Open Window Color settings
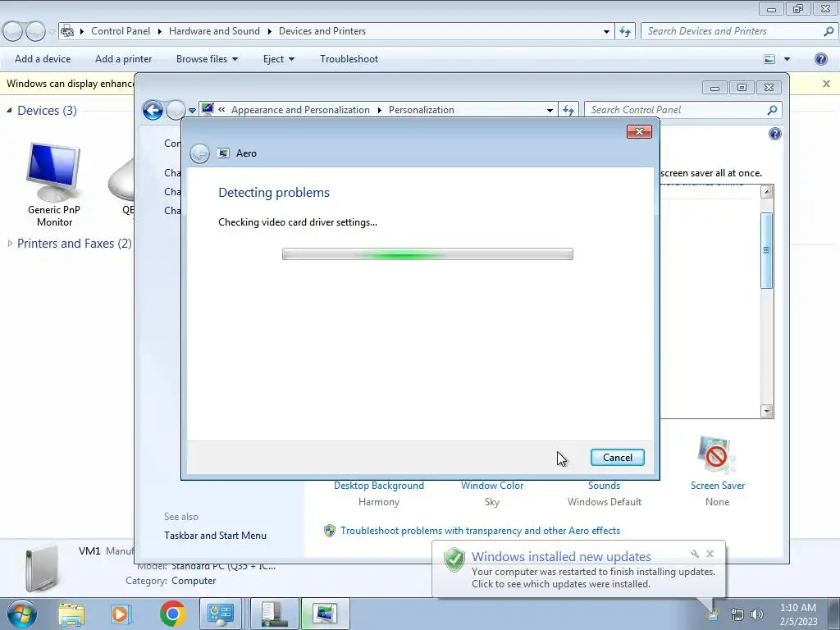840x630 pixels. pos(492,486)
